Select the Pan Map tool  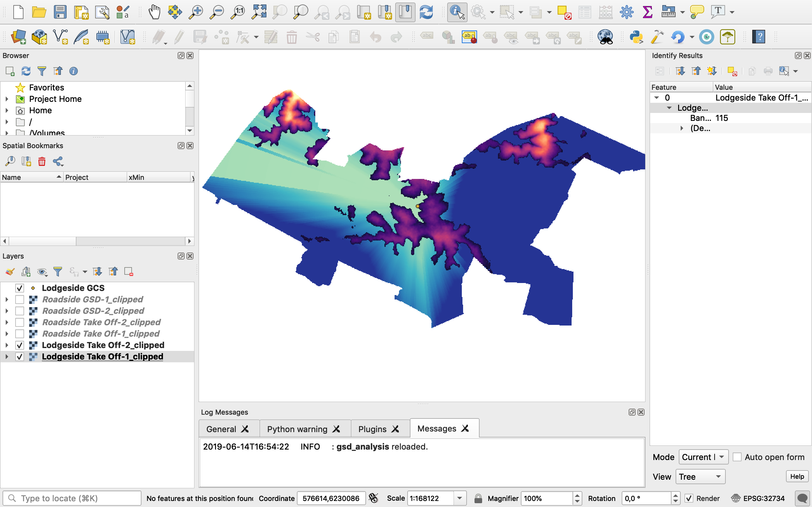(x=154, y=12)
